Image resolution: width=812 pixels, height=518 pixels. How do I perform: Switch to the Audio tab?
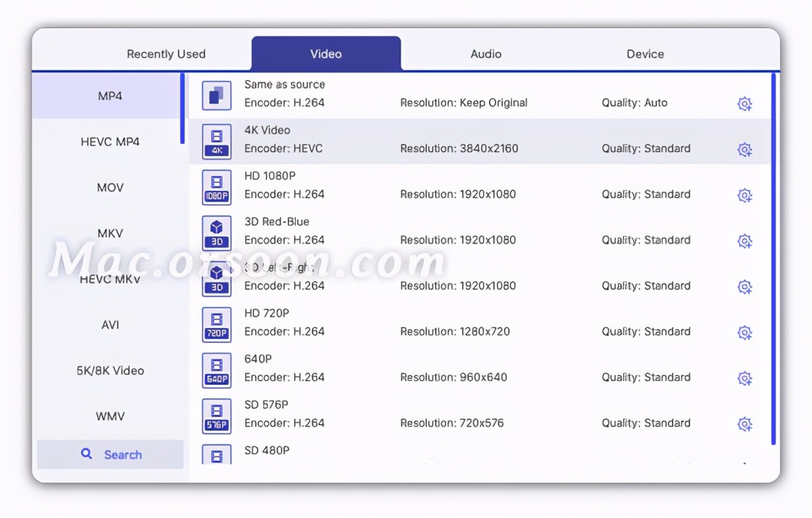click(x=486, y=54)
